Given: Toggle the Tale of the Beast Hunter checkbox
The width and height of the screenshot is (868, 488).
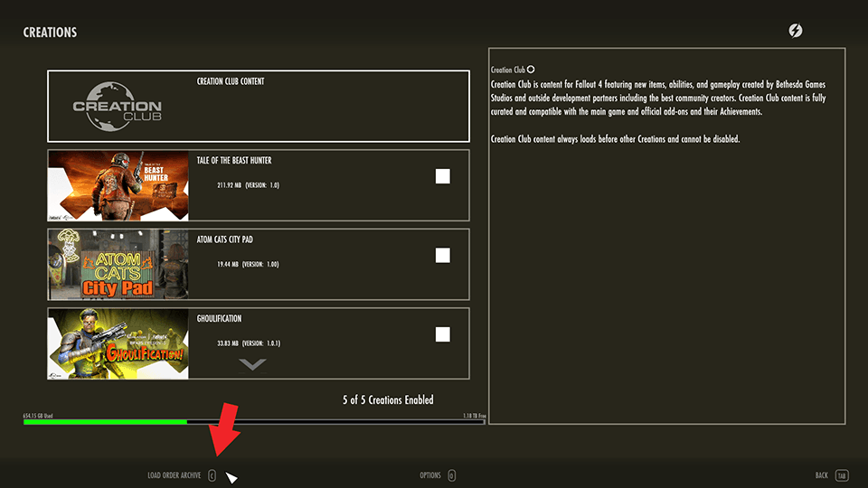Looking at the screenshot, I should [442, 176].
